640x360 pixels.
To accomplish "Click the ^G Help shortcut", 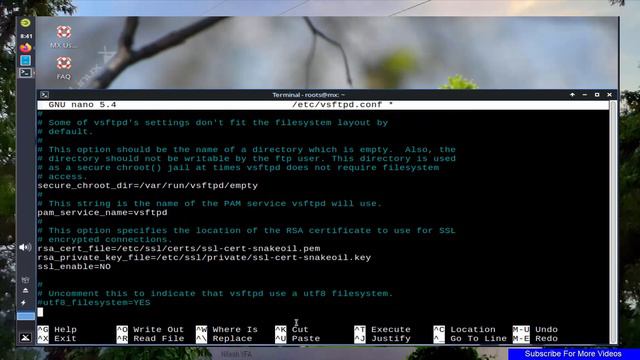I will pos(57,329).
